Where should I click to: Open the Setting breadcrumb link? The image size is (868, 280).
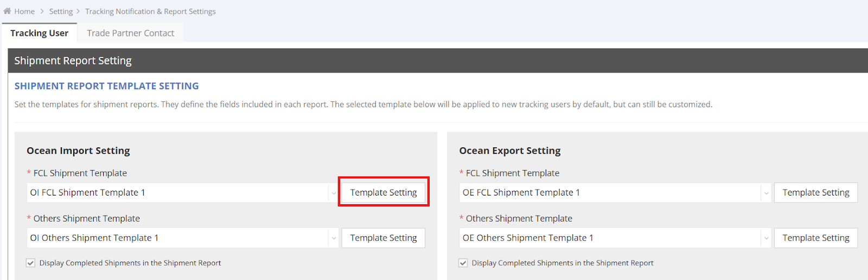pos(61,11)
